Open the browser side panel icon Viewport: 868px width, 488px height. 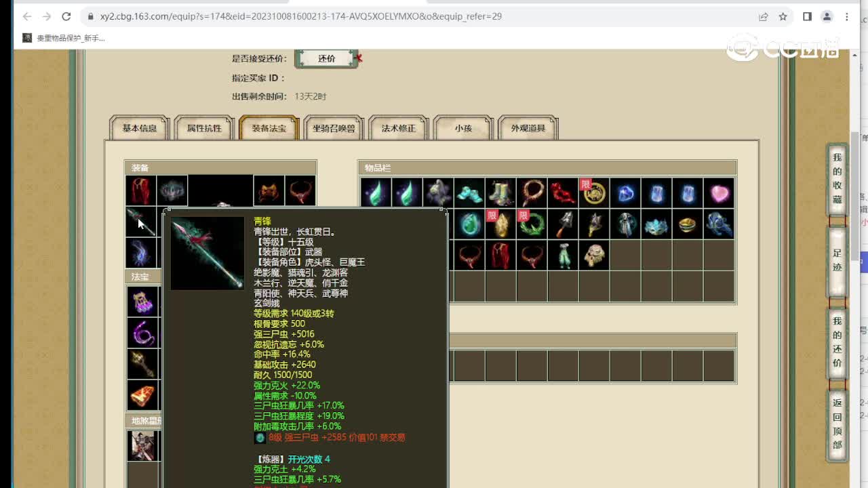coord(807,16)
